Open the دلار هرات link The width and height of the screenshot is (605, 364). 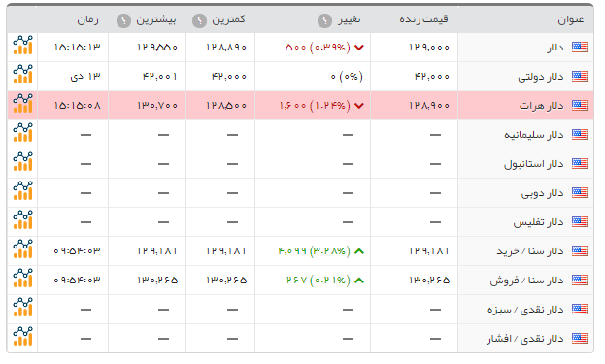click(x=541, y=106)
